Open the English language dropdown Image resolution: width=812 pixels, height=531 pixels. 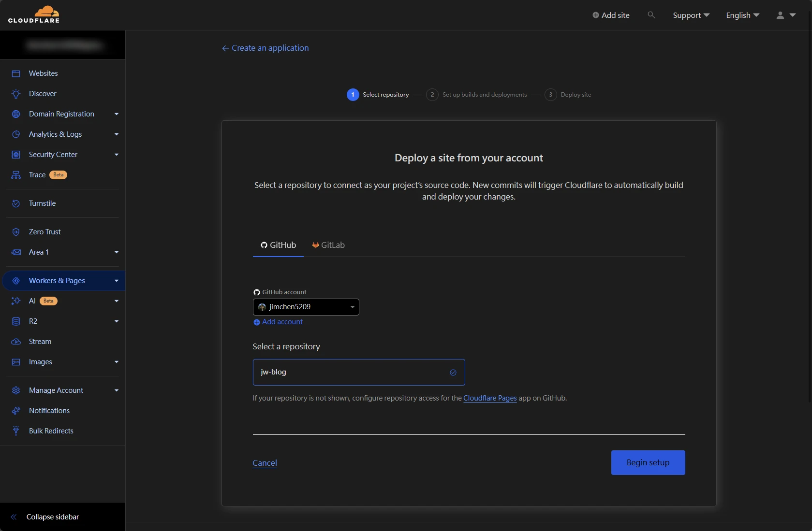[x=742, y=15]
